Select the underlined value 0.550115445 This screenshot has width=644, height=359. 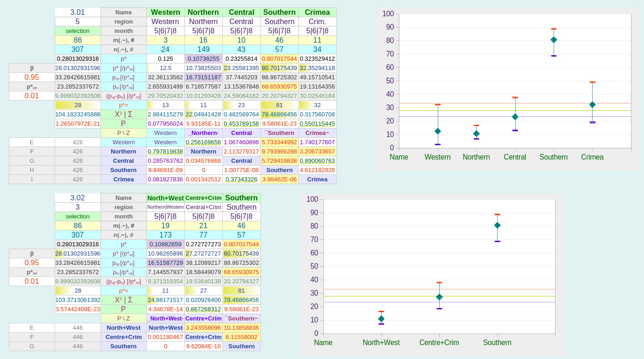[317, 124]
